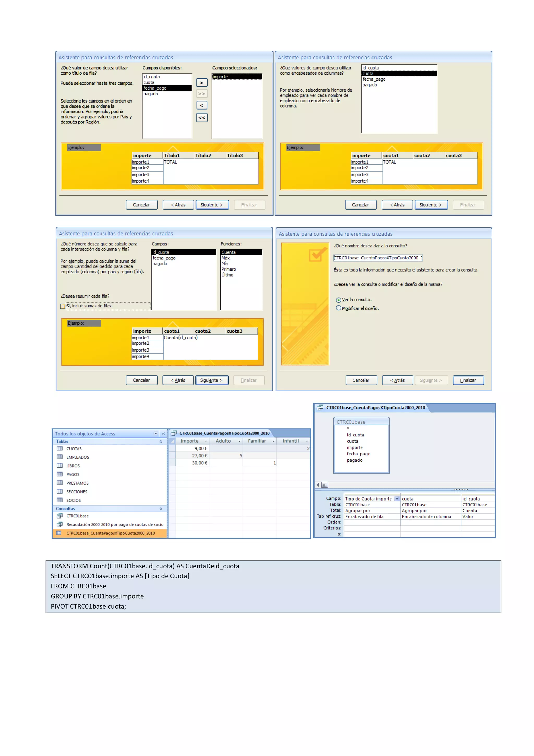Click the 27,00 € cell in datasheet

point(192,456)
